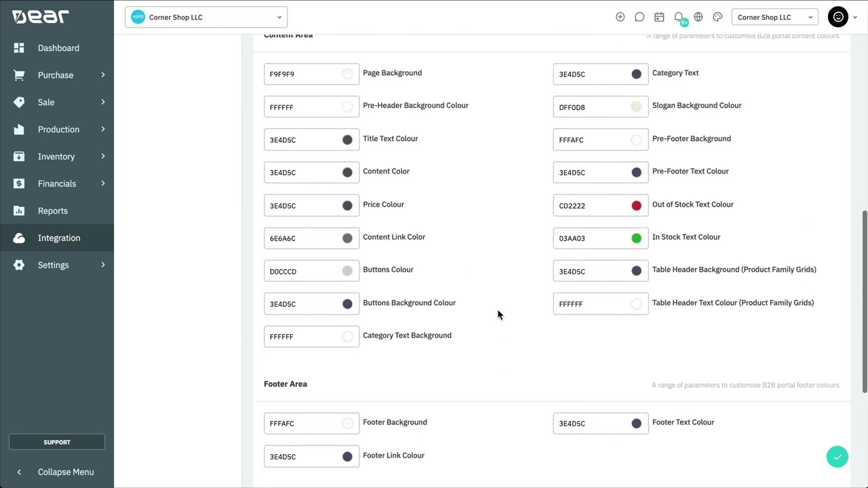
Task: Pick the Out of Stock Text Colour swatch
Action: (x=636, y=205)
